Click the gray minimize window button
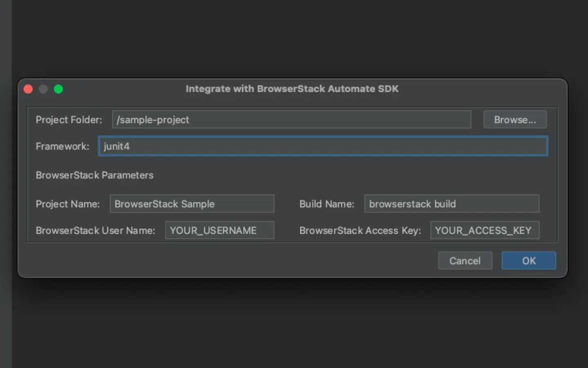The width and height of the screenshot is (588, 368). coord(43,89)
